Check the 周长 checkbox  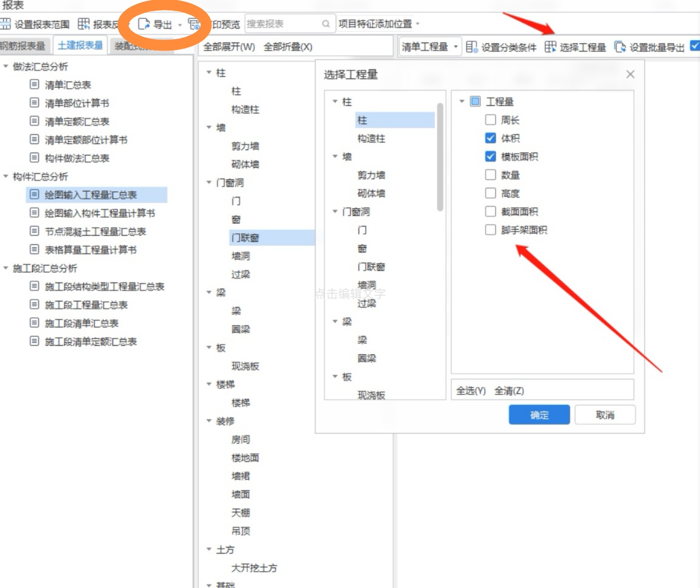[490, 120]
